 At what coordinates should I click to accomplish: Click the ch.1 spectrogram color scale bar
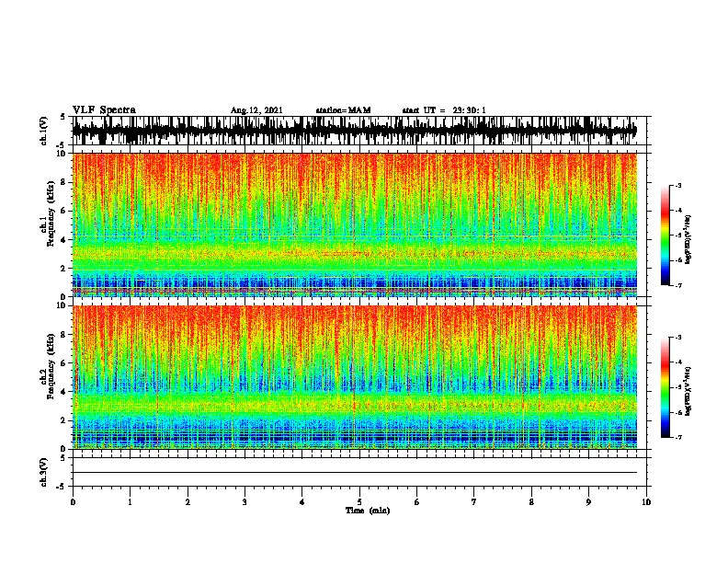[665, 236]
